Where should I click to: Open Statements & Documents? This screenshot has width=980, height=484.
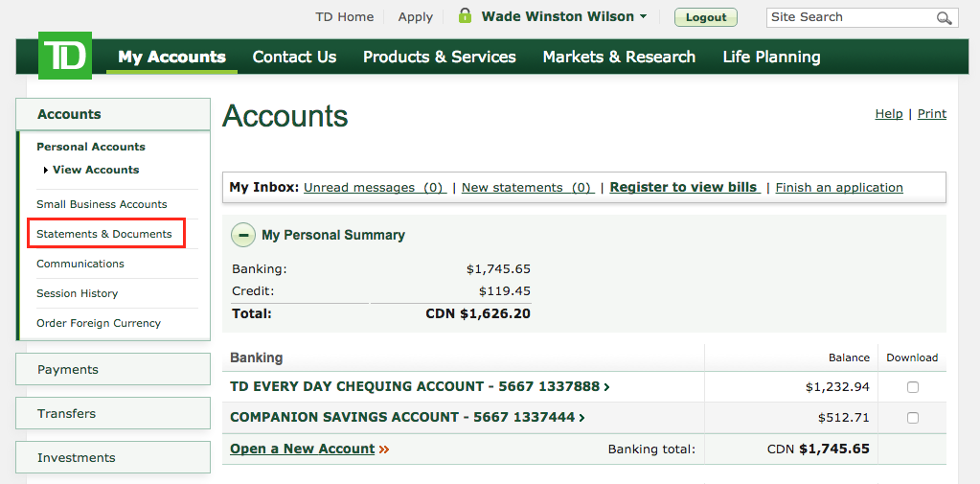point(104,234)
